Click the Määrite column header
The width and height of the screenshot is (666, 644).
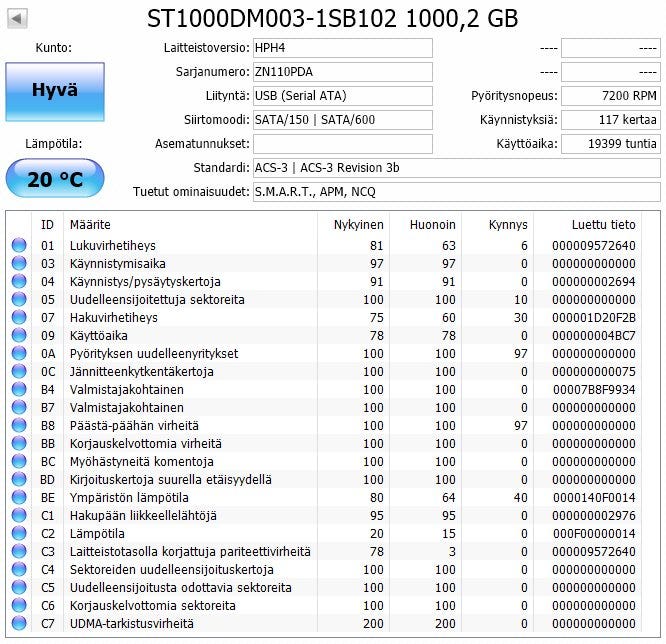190,225
